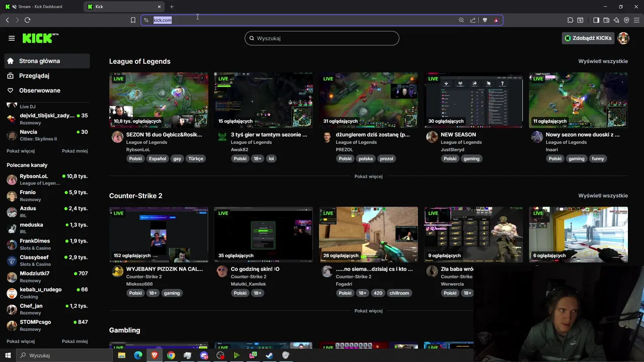
Task: Click the Brave icon in taskbar
Action: click(154, 355)
